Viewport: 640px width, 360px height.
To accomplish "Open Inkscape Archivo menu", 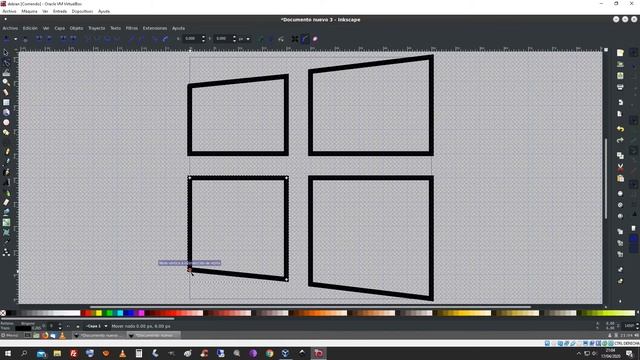I will pos(10,28).
